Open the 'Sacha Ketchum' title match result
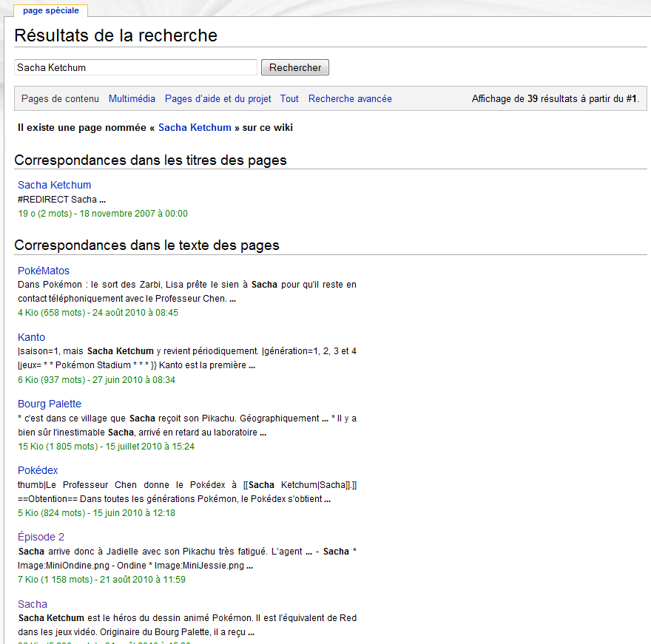The height and width of the screenshot is (644, 651). coord(55,185)
